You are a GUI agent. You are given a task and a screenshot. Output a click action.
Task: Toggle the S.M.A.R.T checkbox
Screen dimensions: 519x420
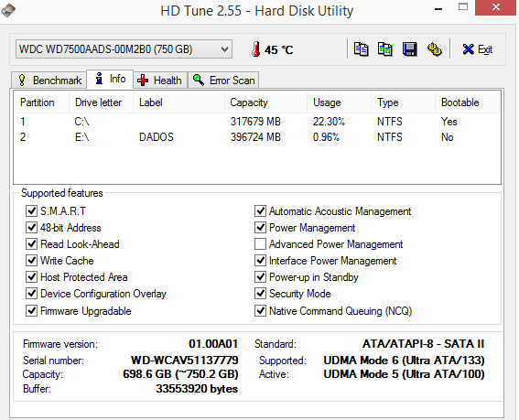tap(31, 210)
